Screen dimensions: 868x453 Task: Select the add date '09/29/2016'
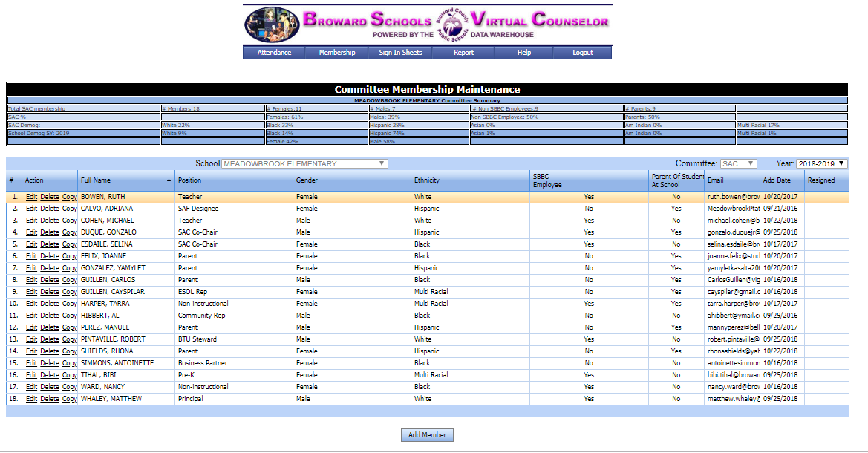[x=780, y=316]
